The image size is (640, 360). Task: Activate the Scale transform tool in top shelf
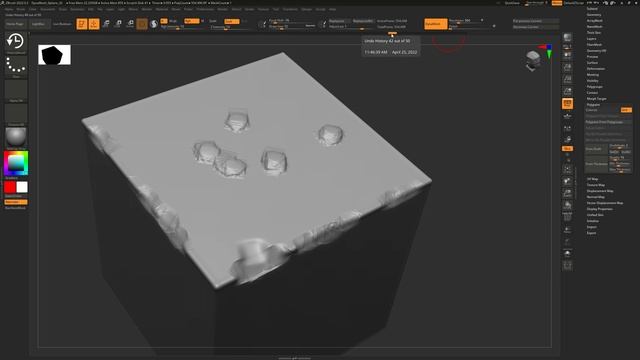click(118, 24)
